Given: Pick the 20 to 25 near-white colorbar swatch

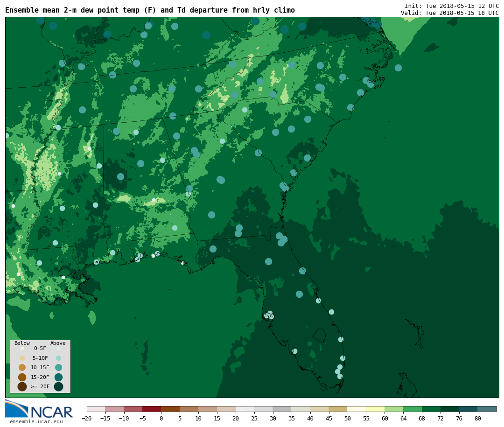Looking at the screenshot, I should click(x=245, y=409).
